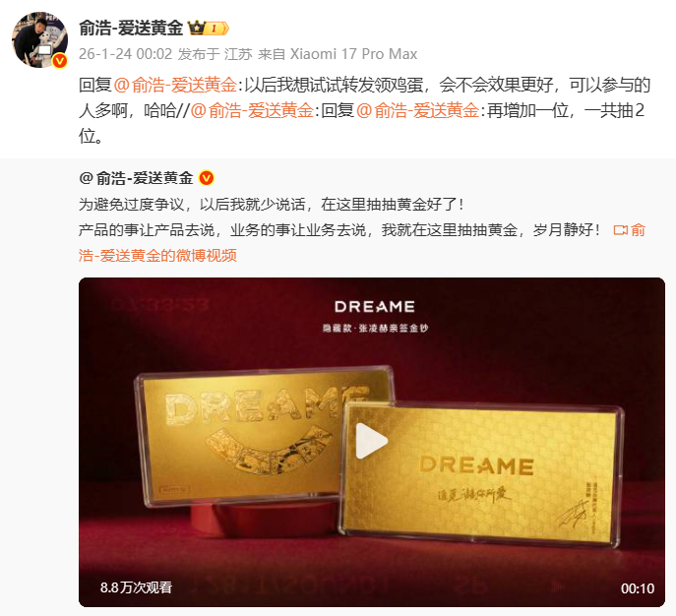Click the verified badge beside the repost author name
Image resolution: width=676 pixels, height=616 pixels.
pyautogui.click(x=207, y=178)
